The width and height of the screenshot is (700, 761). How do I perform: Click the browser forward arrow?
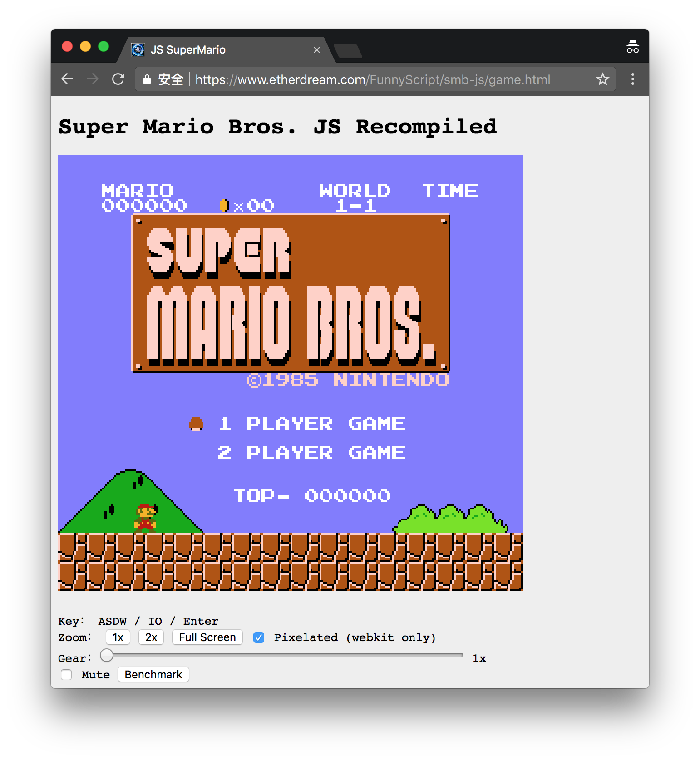[93, 79]
